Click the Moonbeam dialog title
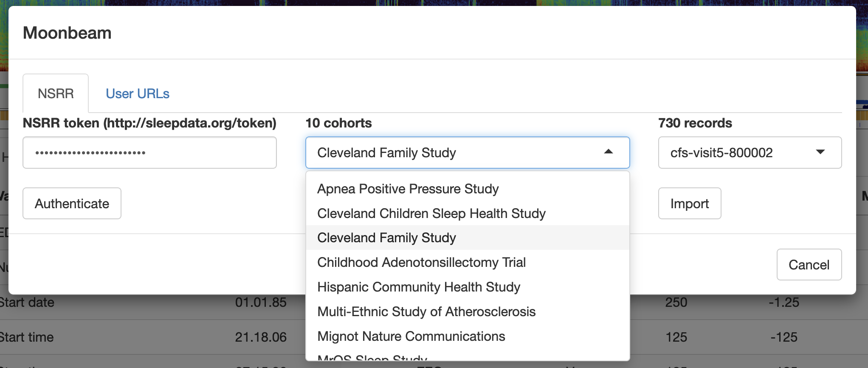Screen dimensions: 868x368 pyautogui.click(x=67, y=33)
